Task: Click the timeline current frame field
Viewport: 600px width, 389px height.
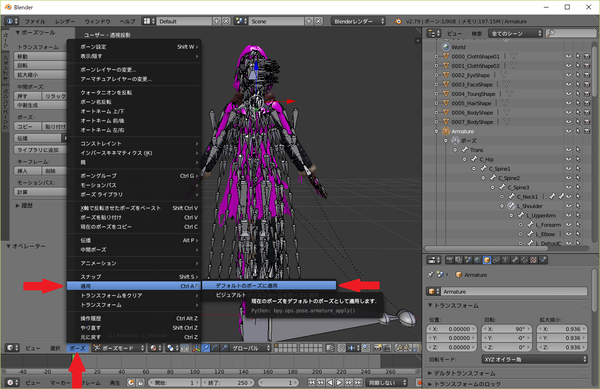Action: pyautogui.click(x=279, y=382)
